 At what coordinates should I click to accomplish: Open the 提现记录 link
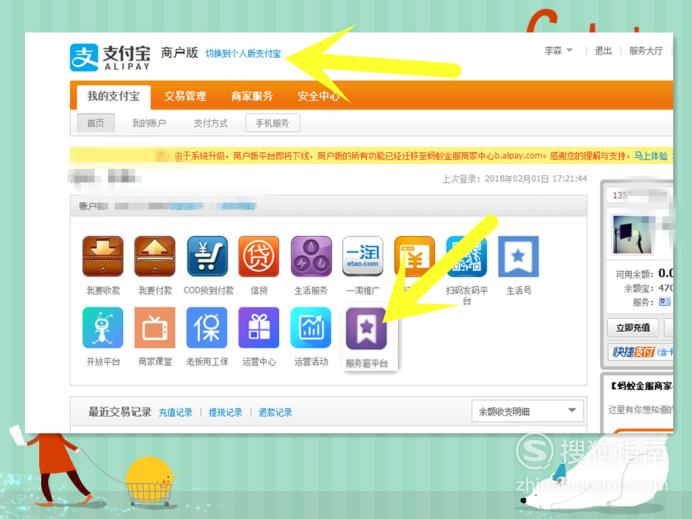click(x=226, y=413)
